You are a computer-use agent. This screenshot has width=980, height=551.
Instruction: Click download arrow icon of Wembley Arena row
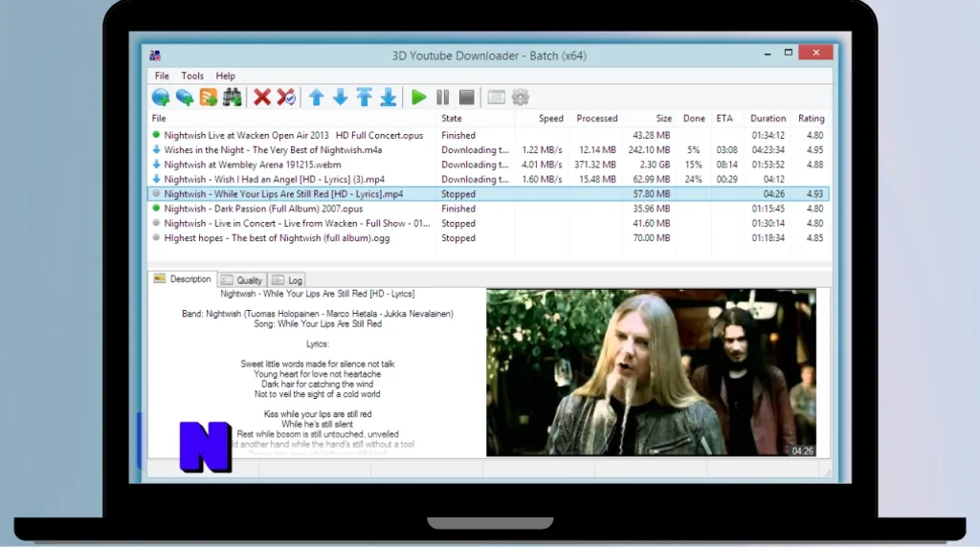(x=156, y=165)
